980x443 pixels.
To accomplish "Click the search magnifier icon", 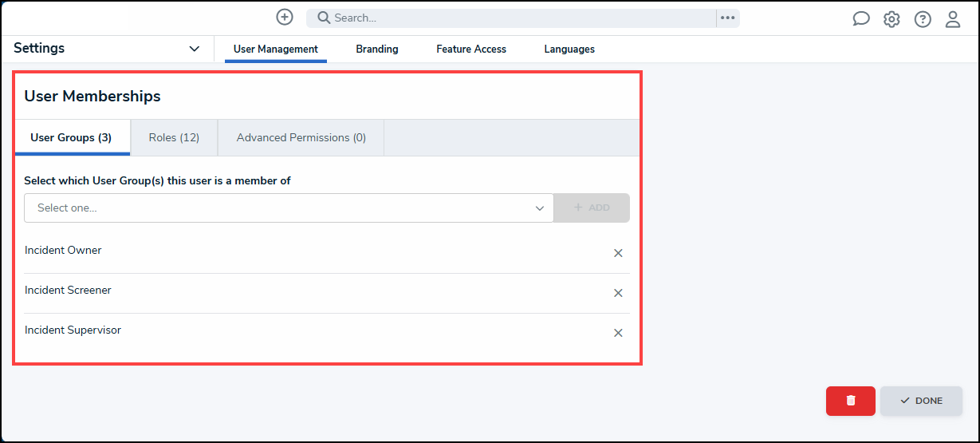I will coord(324,18).
